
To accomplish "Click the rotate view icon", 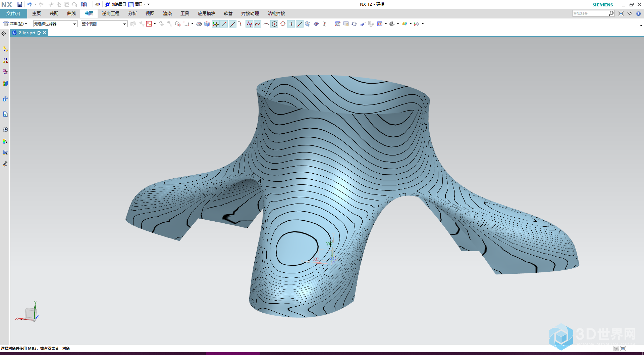I will [354, 24].
